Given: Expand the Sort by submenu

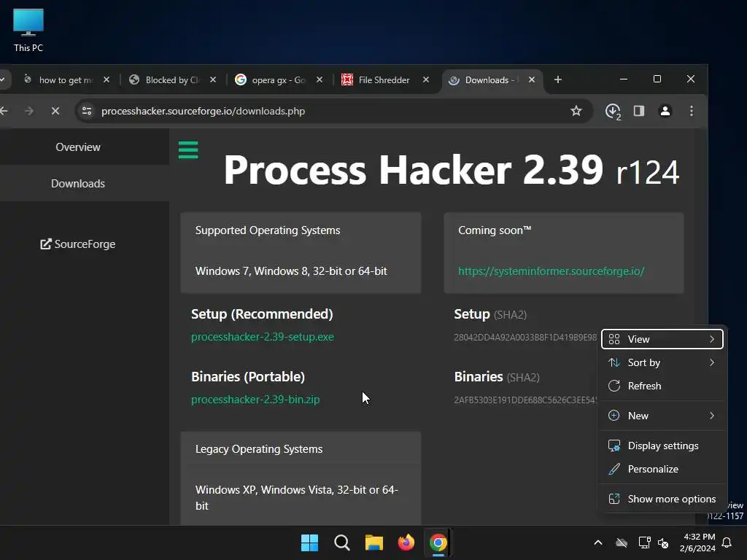Looking at the screenshot, I should [662, 362].
